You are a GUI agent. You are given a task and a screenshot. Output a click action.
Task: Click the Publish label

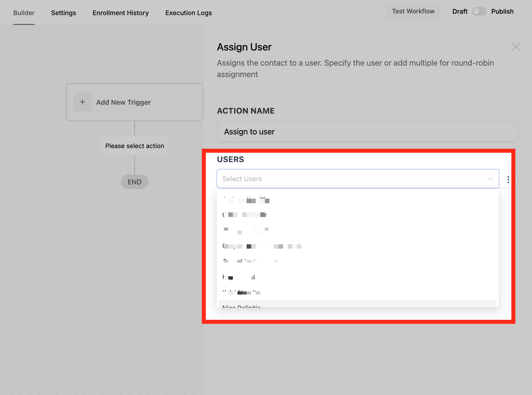pos(502,11)
